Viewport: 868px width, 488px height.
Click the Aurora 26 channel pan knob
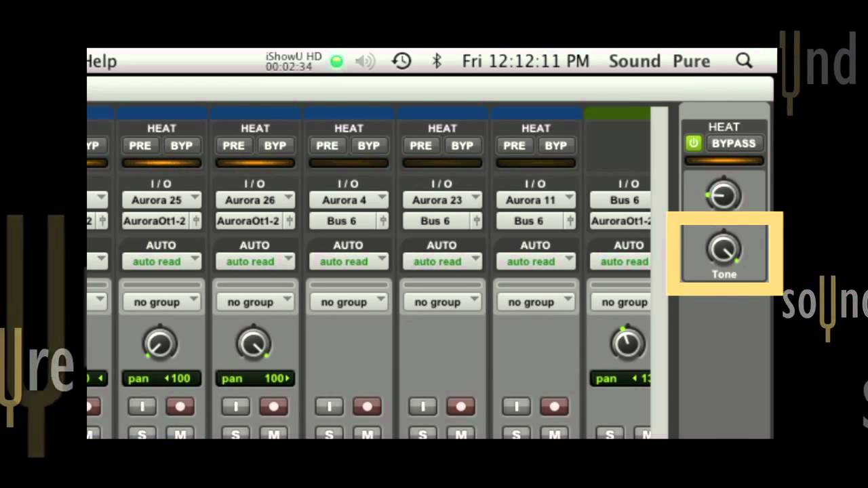coord(254,343)
